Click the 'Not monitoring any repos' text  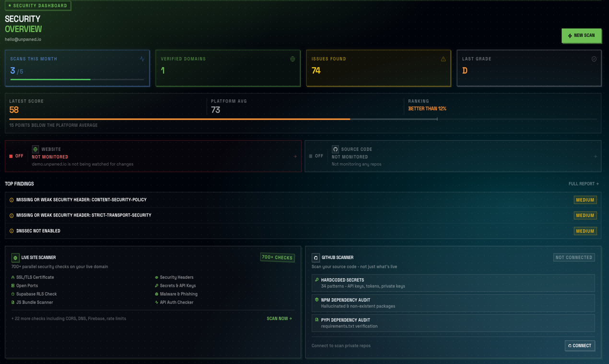click(x=356, y=164)
